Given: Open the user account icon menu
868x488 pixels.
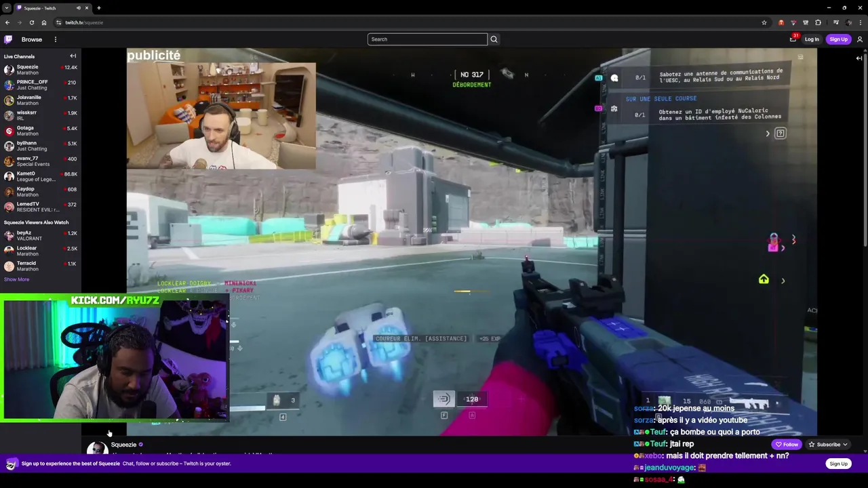Looking at the screenshot, I should point(860,39).
